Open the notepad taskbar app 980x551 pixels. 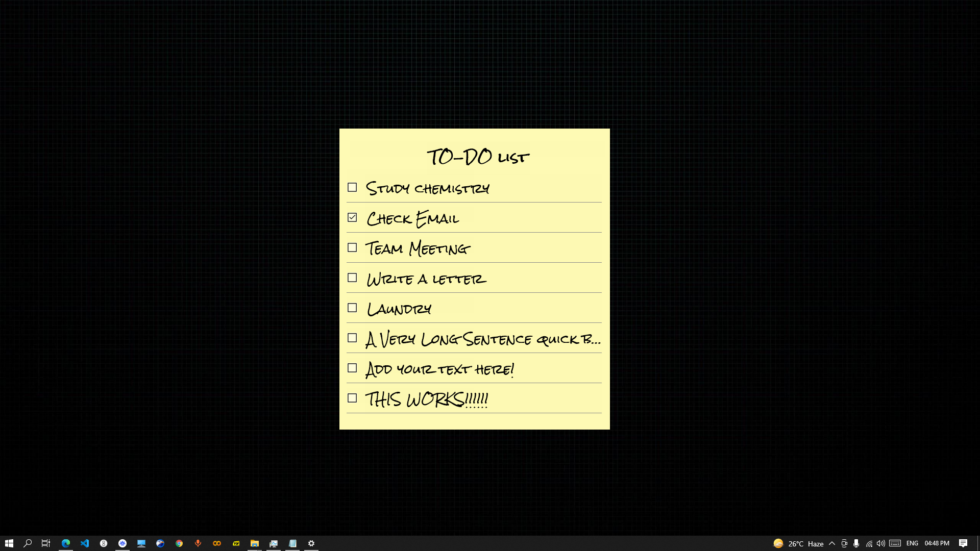[292, 543]
